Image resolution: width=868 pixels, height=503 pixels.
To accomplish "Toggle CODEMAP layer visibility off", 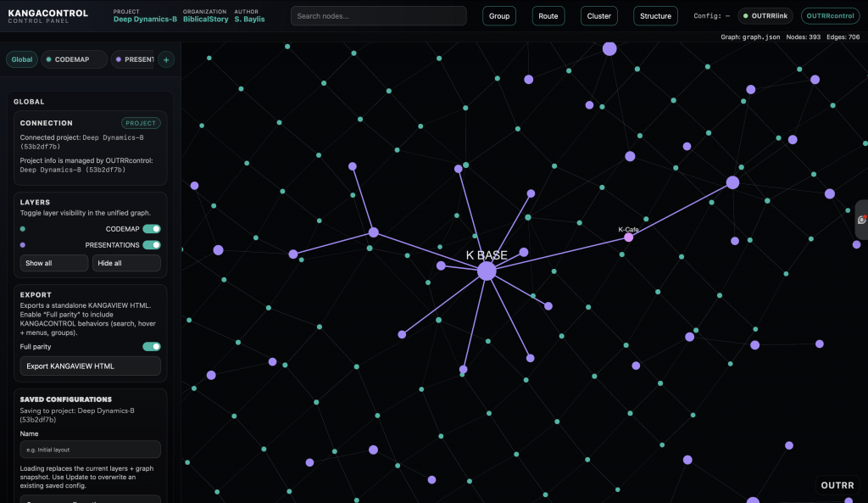I will 152,229.
